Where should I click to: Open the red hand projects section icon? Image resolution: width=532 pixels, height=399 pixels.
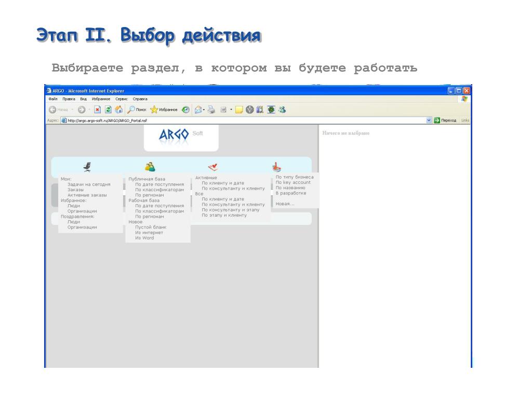276,167
